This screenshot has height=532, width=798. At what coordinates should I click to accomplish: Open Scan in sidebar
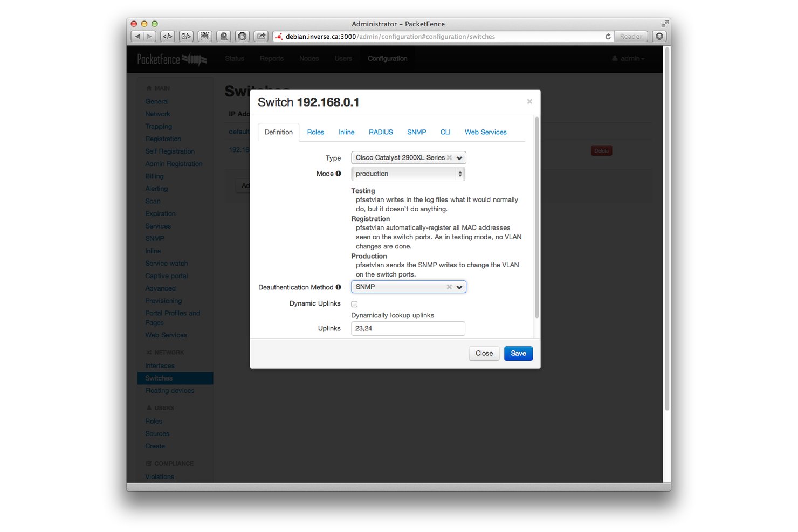153,201
